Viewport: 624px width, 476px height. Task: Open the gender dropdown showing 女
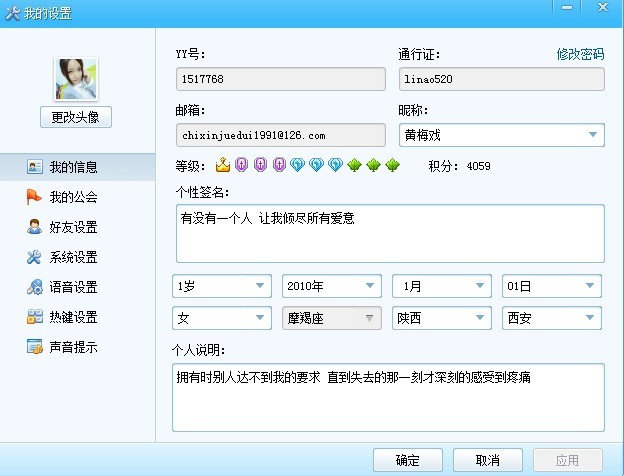(x=222, y=318)
